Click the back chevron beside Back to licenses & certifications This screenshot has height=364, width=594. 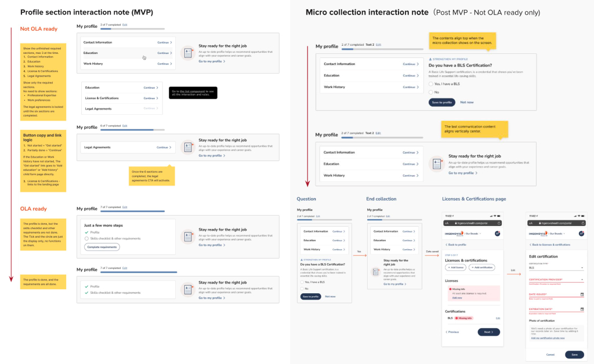click(530, 245)
